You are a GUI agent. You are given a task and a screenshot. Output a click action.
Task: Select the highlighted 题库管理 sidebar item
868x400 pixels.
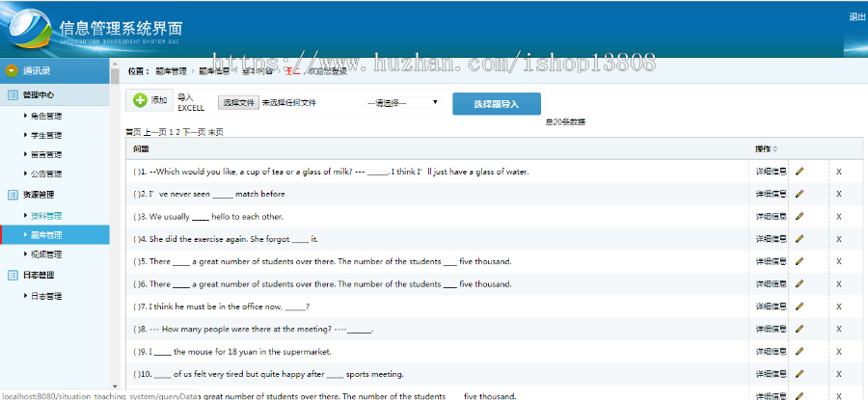[55, 235]
